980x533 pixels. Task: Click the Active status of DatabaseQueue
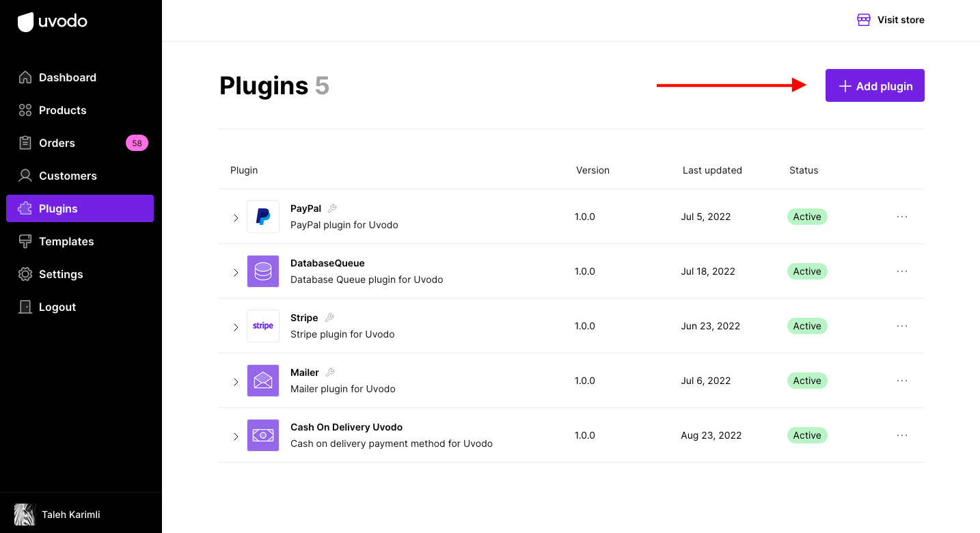point(807,271)
